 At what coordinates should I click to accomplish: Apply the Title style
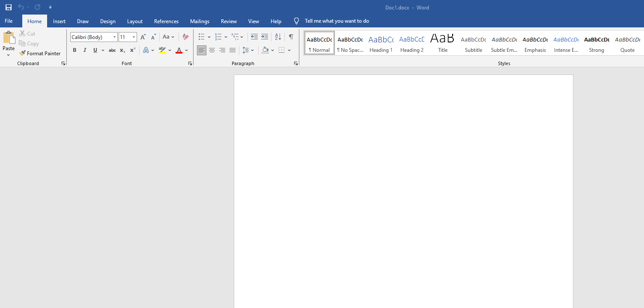pos(443,43)
